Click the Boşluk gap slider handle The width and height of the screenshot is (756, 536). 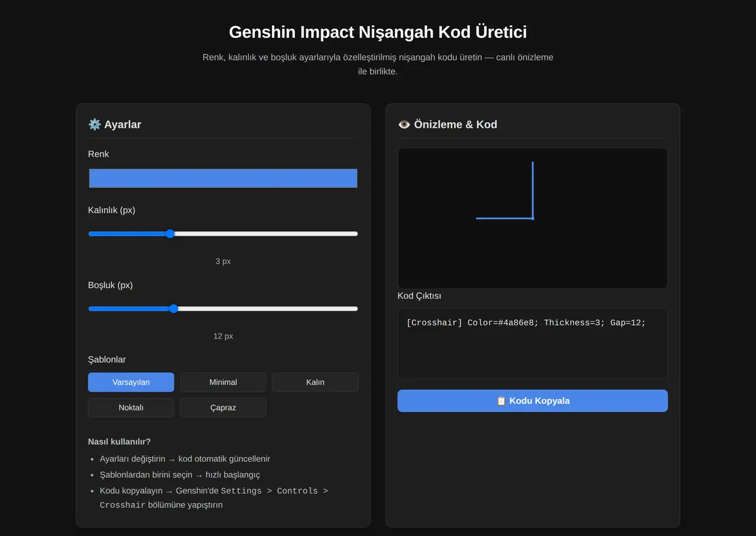coord(174,309)
